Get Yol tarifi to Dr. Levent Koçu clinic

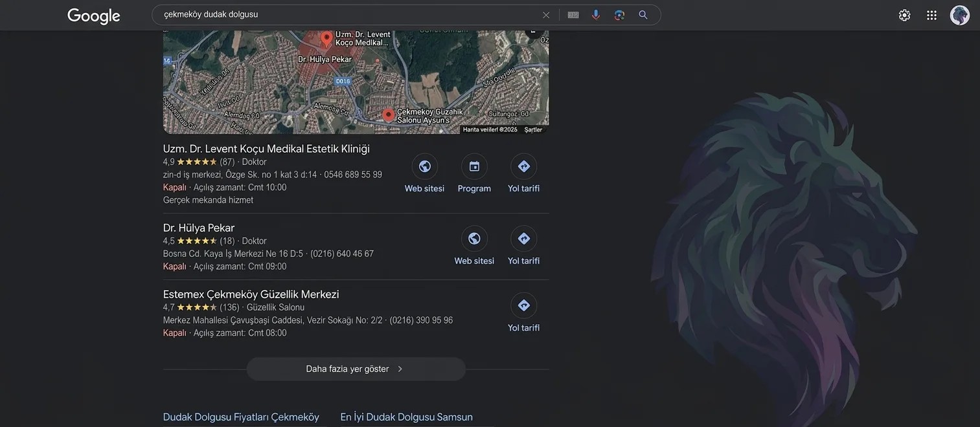524,174
